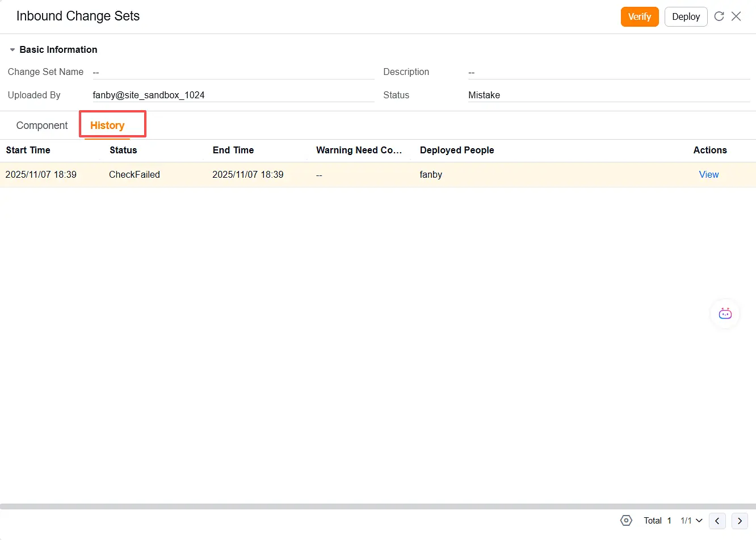Collapse the Basic Information section
Screen dimensions: 756x540
[x=12, y=50]
